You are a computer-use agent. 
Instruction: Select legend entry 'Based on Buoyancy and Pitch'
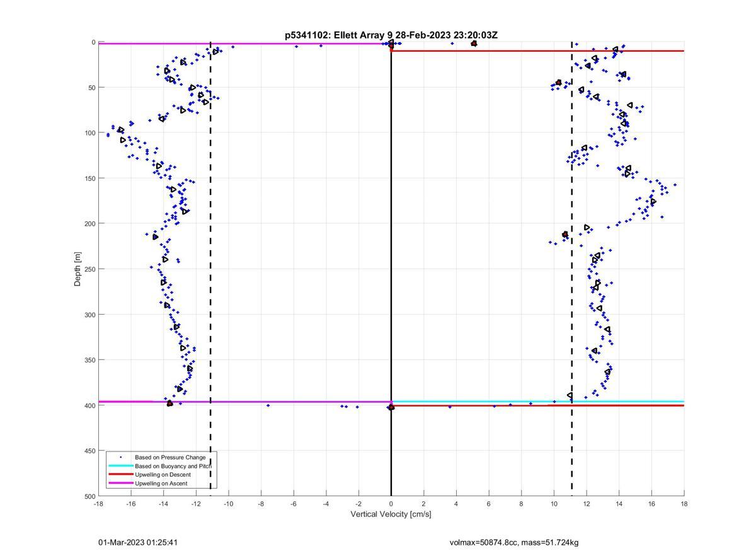[173, 466]
